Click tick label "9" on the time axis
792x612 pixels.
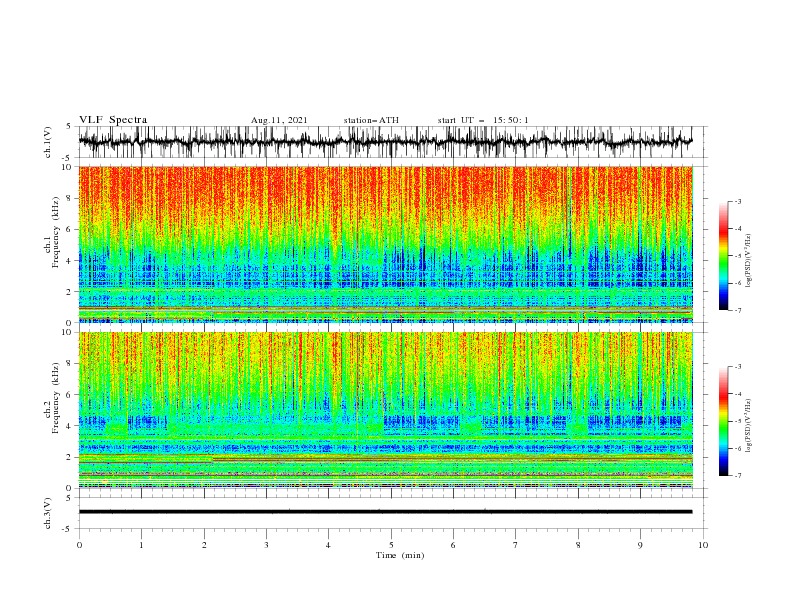tap(640, 545)
